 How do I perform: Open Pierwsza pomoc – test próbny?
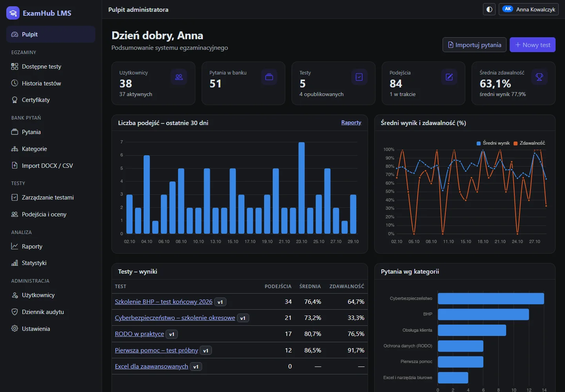[157, 350]
